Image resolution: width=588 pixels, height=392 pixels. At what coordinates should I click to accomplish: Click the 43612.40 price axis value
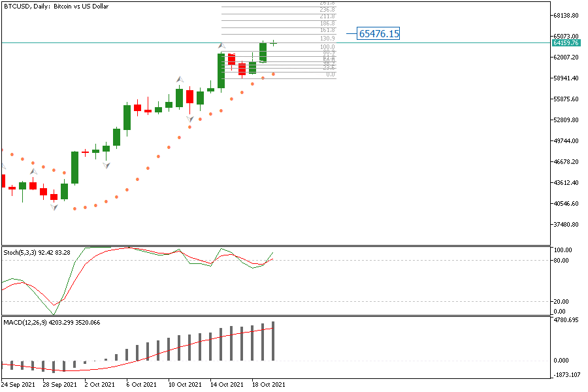566,183
